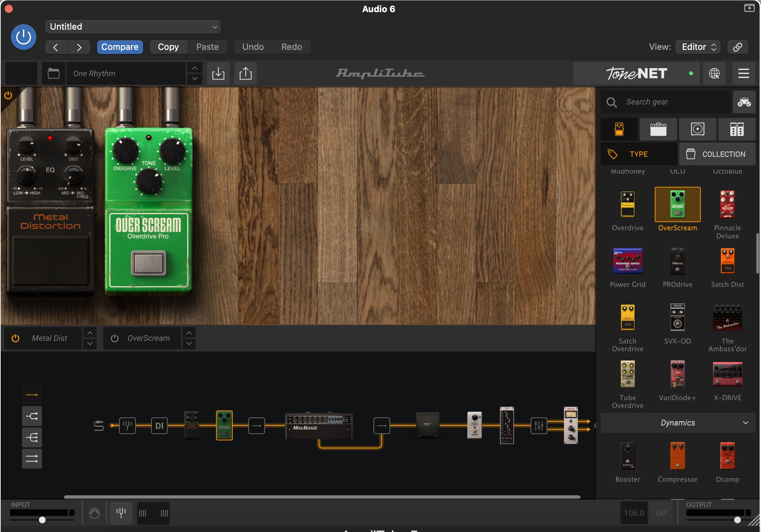Click the link chain icon
The image size is (761, 532).
point(738,47)
